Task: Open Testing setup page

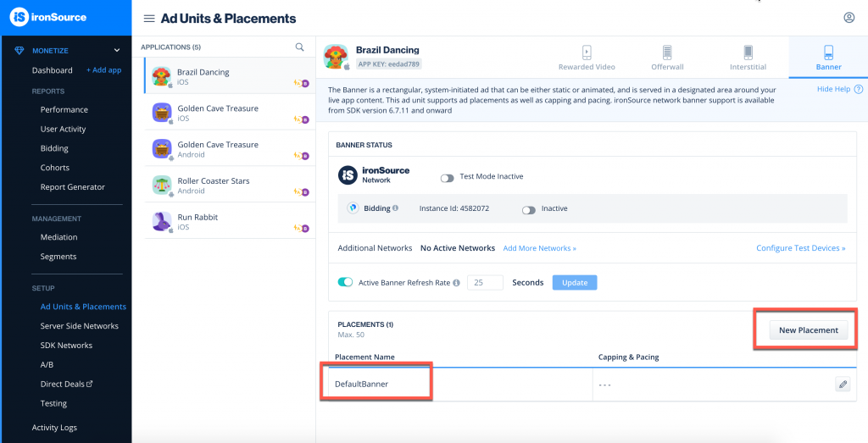Action: coord(53,403)
